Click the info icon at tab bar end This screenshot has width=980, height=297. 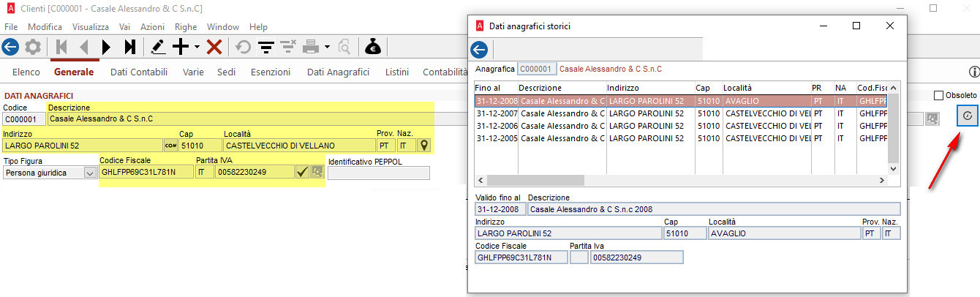973,72
